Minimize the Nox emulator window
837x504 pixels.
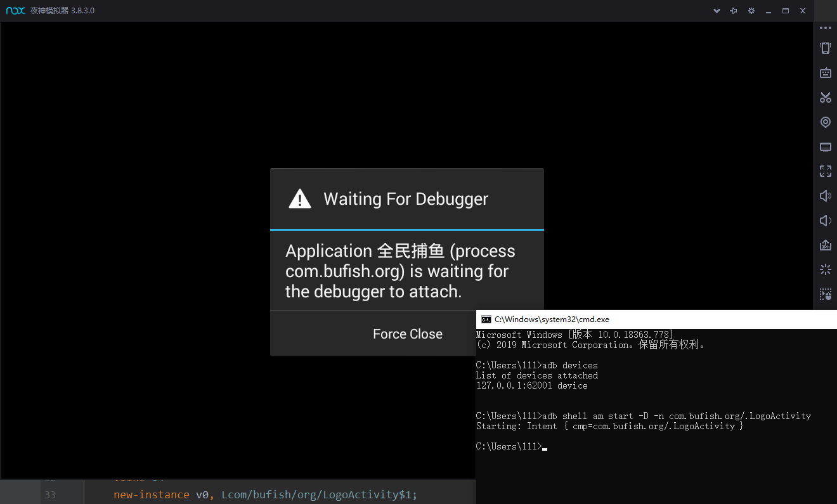(x=769, y=11)
